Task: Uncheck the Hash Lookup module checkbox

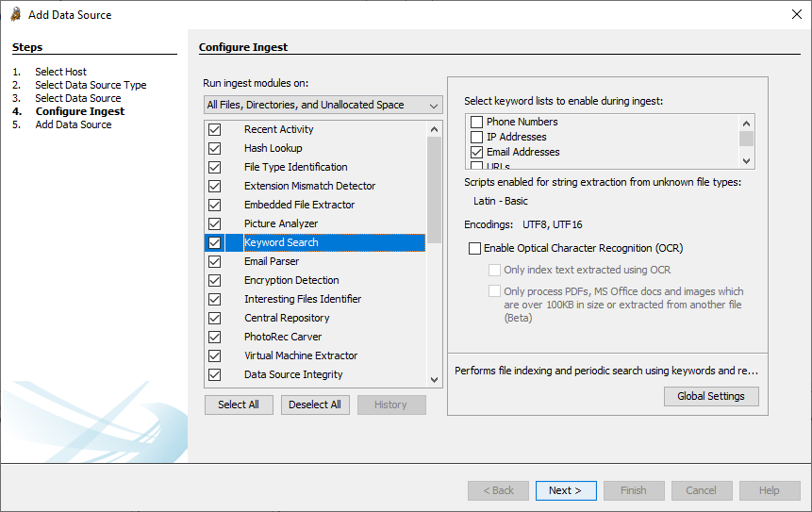Action: pyautogui.click(x=214, y=149)
